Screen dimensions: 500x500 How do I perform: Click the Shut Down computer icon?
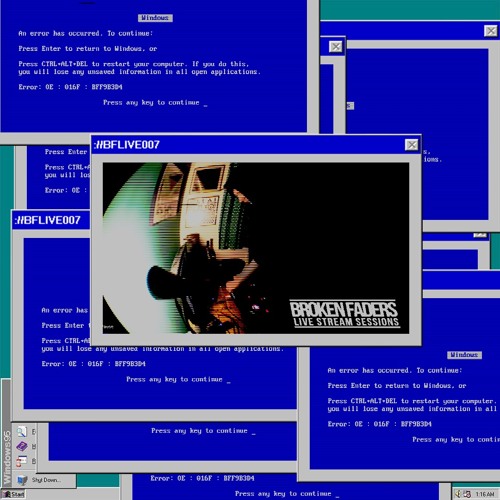click(x=22, y=480)
